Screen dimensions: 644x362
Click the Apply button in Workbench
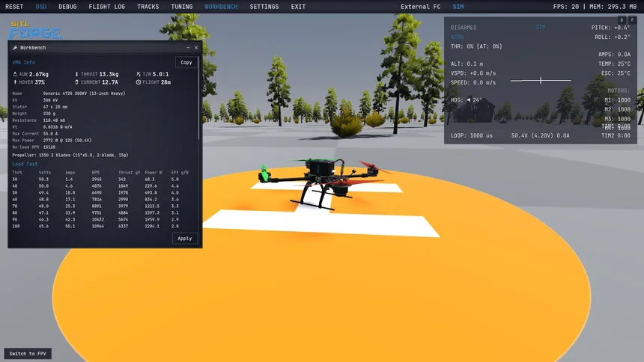coord(185,239)
